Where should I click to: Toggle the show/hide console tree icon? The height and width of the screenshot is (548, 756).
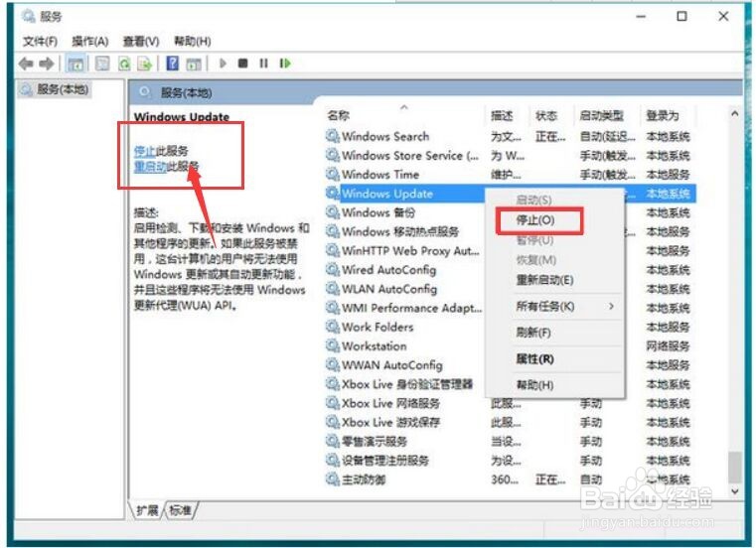point(76,64)
